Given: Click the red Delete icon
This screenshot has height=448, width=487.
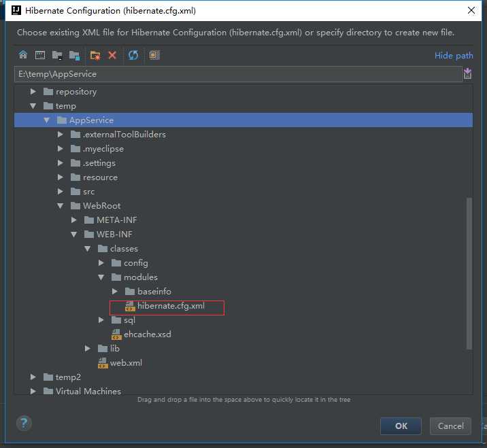Looking at the screenshot, I should 112,55.
